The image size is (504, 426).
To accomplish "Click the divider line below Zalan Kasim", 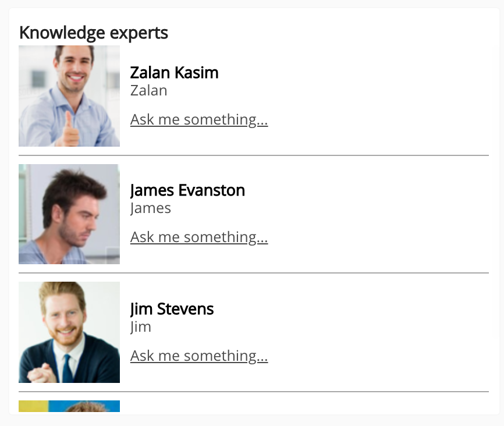I will (x=254, y=155).
